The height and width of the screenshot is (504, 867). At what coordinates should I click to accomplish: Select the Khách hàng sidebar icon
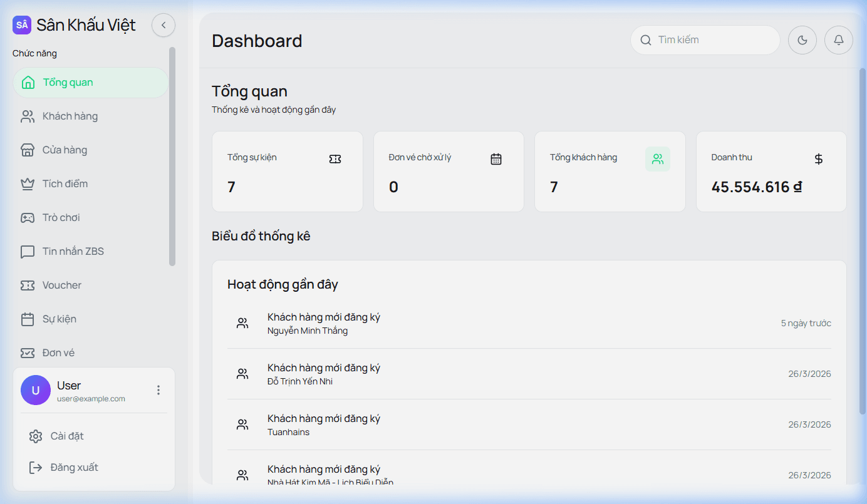(x=27, y=116)
